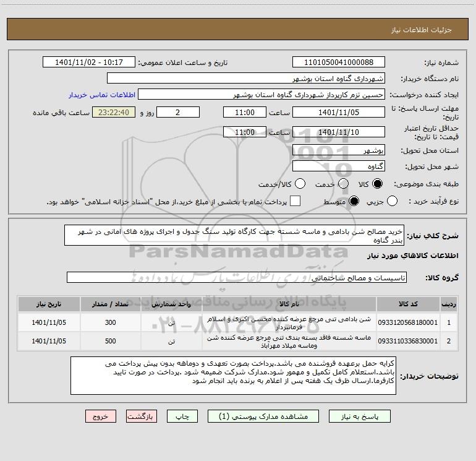Click the delivery province field بوشهر
The height and width of the screenshot is (461, 476).
pyautogui.click(x=339, y=150)
